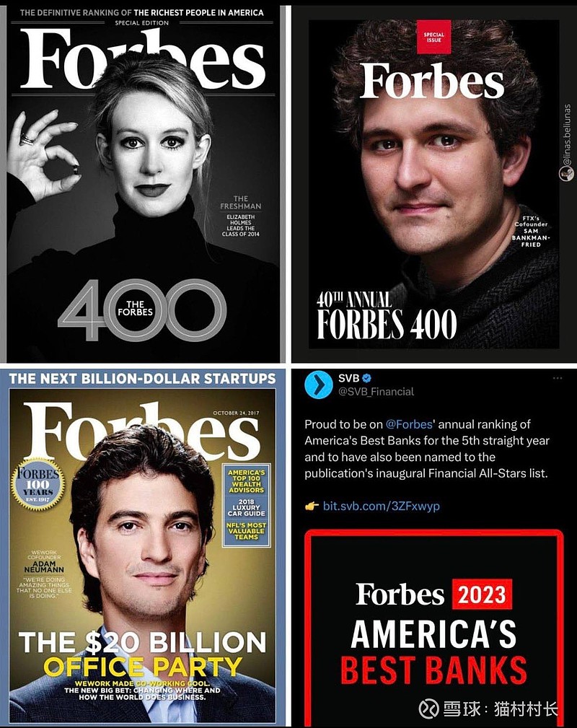The image size is (577, 728).
Task: Open the three-dot tweet options menu
Action: (x=558, y=378)
